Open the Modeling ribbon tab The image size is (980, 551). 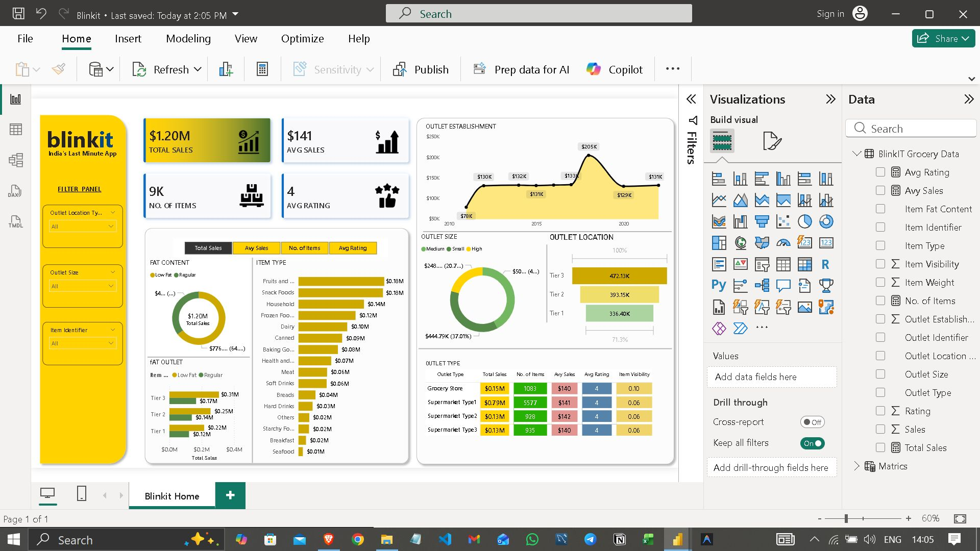click(x=188, y=39)
